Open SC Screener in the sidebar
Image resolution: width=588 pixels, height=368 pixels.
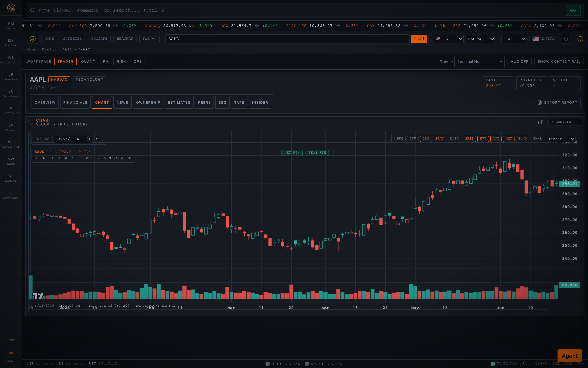click(11, 93)
